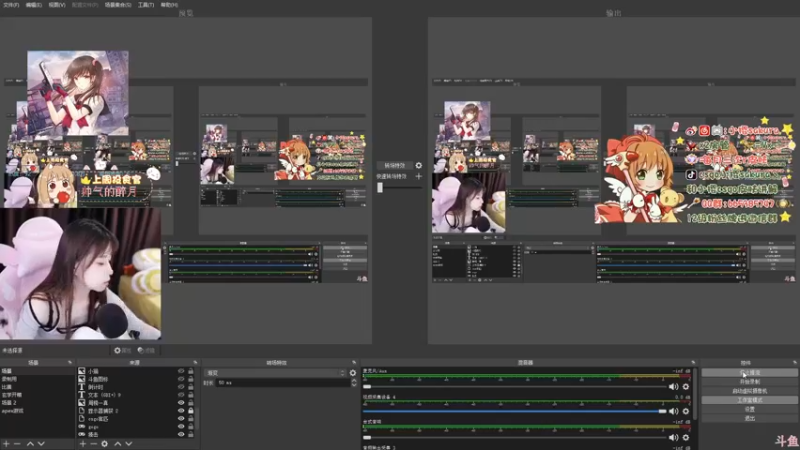Click the 转场特效 button between previews
This screenshot has height=450, width=800.
pyautogui.click(x=394, y=165)
